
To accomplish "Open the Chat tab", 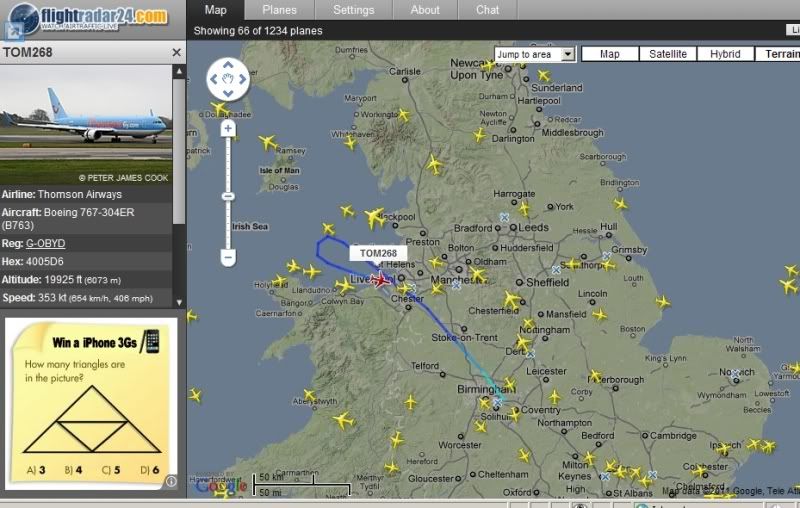I will tap(488, 10).
